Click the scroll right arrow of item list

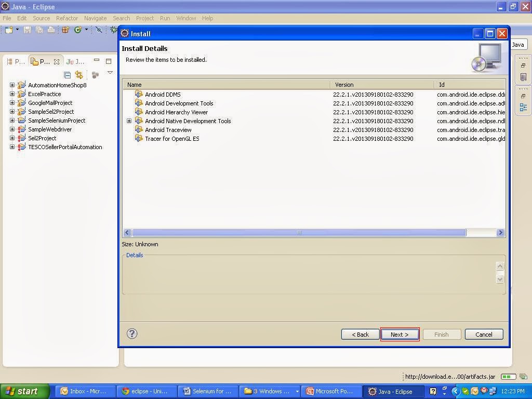(x=500, y=232)
